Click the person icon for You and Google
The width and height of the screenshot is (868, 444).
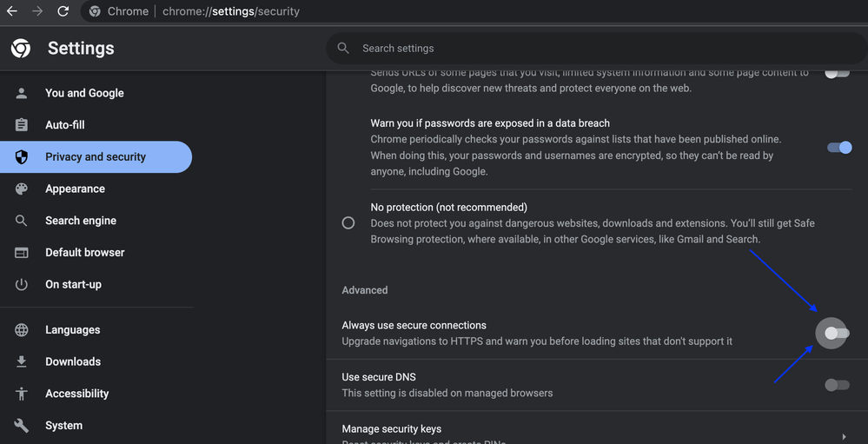click(22, 93)
